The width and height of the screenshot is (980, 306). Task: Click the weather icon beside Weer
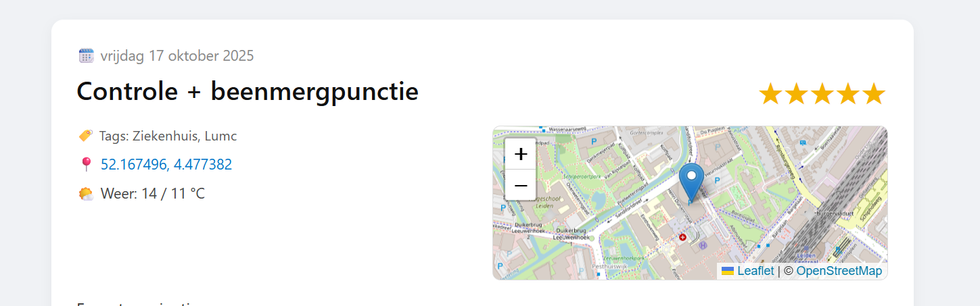pyautogui.click(x=86, y=194)
